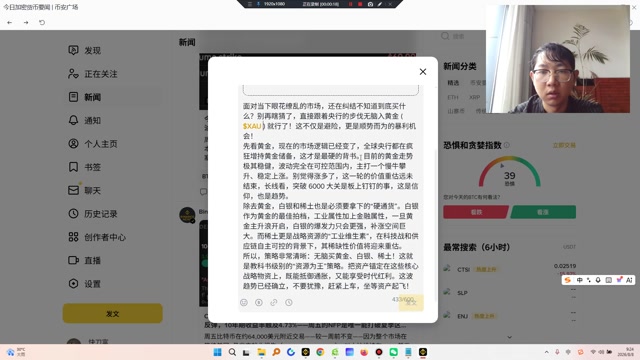640x360 pixels.
Task: Expand the most searched list with the chevron
Action: (x=509, y=337)
